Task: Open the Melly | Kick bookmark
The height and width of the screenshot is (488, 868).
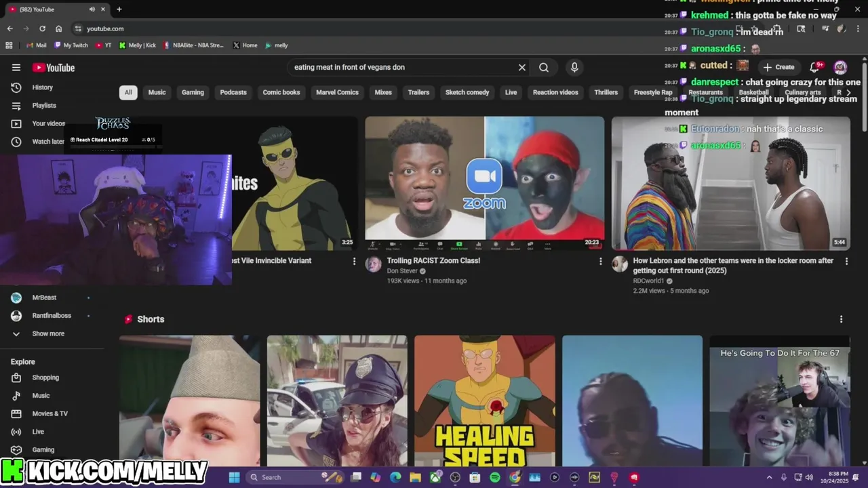Action: 138,45
